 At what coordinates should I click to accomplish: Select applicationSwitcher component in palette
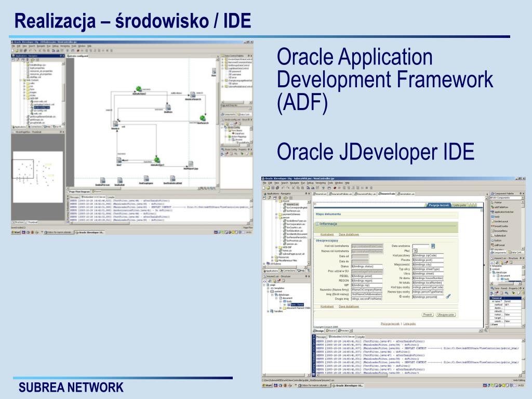(x=502, y=212)
